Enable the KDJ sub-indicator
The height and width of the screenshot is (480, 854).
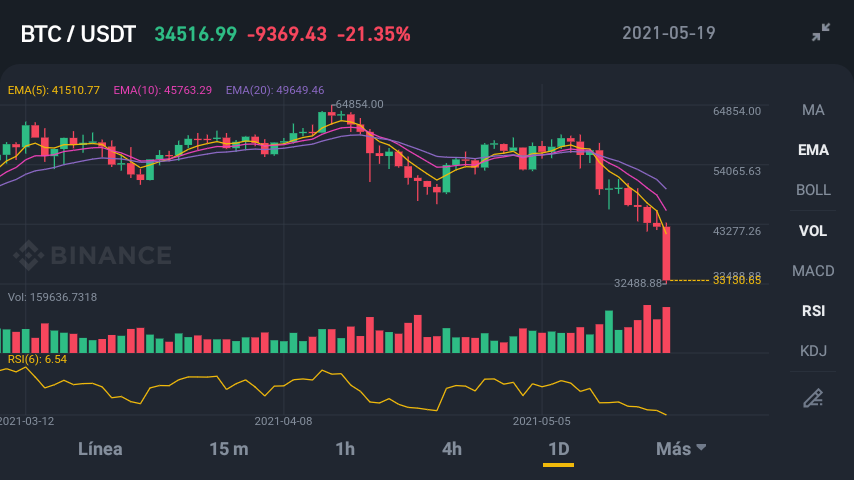click(x=813, y=351)
